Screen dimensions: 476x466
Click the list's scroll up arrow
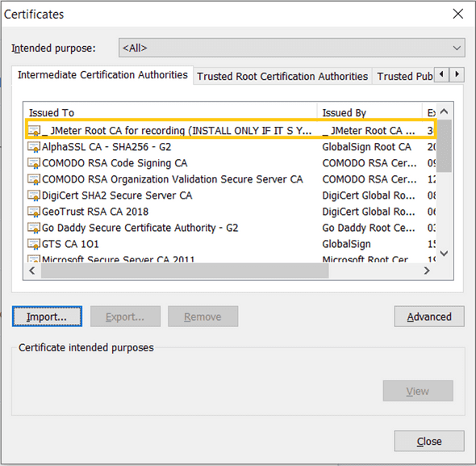click(444, 111)
